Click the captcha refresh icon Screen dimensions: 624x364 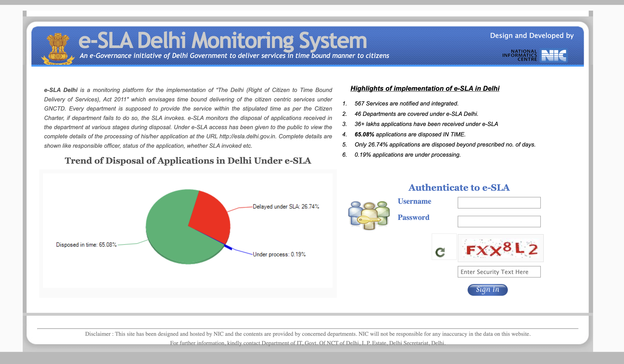click(440, 252)
